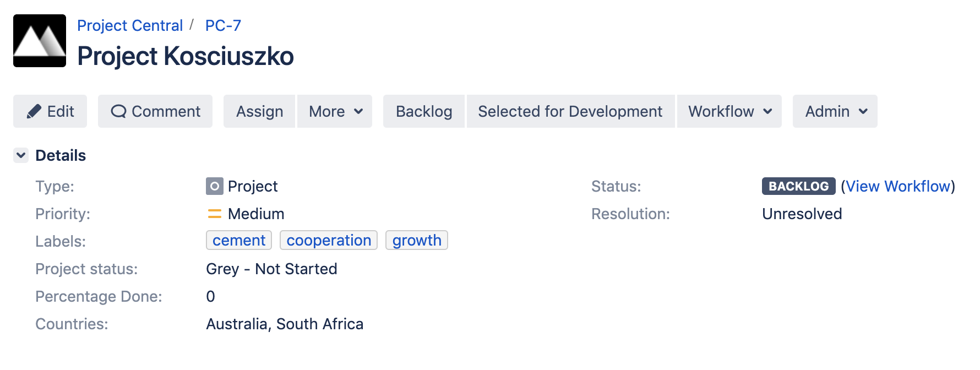The width and height of the screenshot is (980, 370).
Task: Click the Comment bubble icon
Action: tap(119, 111)
